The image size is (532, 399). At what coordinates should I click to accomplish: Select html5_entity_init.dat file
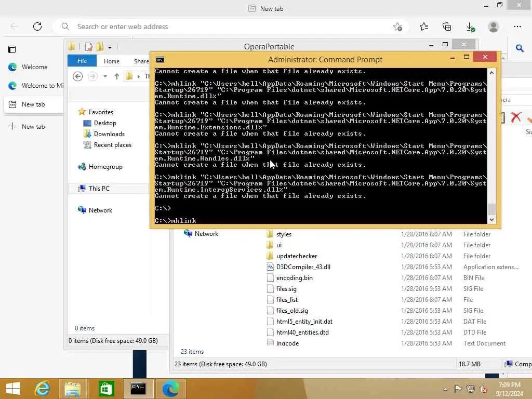coord(304,321)
